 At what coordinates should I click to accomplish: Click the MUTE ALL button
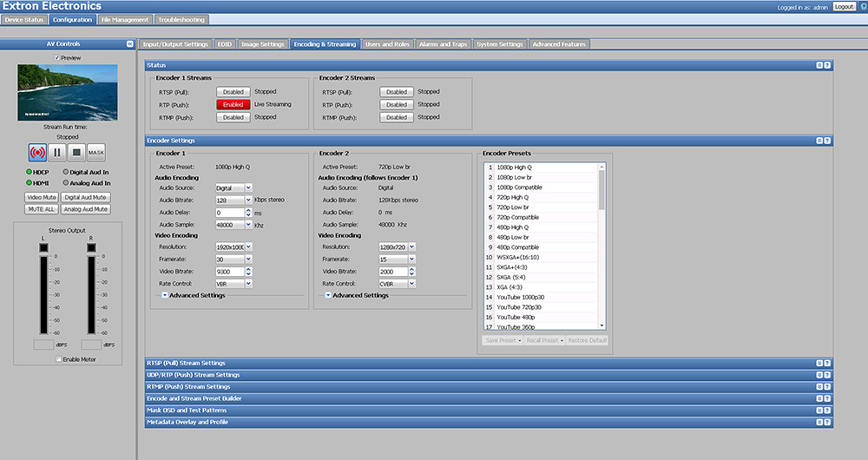42,209
